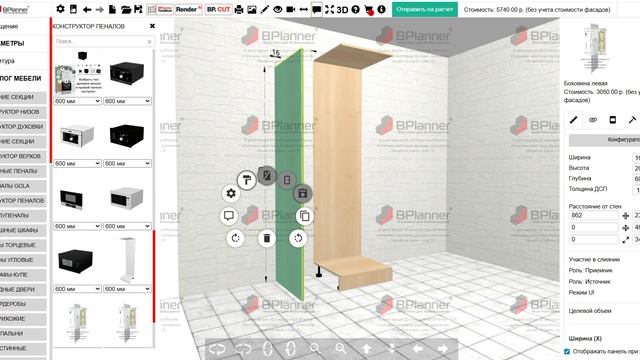Expand Участие в слиянии section
The height and width of the screenshot is (360, 640).
pos(594,260)
